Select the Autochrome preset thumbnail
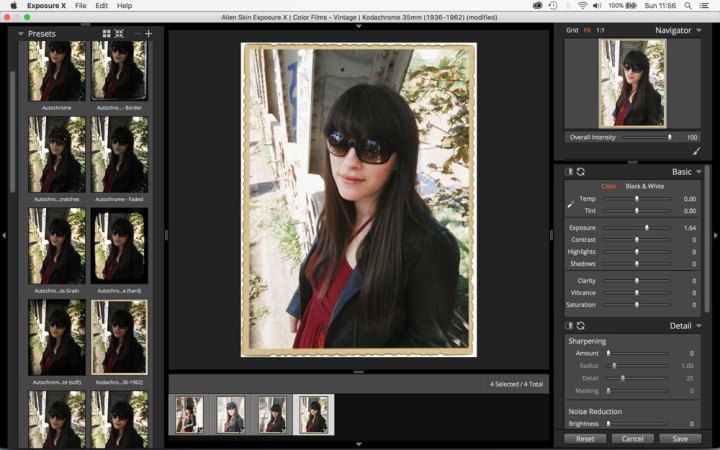This screenshot has height=450, width=720. point(56,71)
